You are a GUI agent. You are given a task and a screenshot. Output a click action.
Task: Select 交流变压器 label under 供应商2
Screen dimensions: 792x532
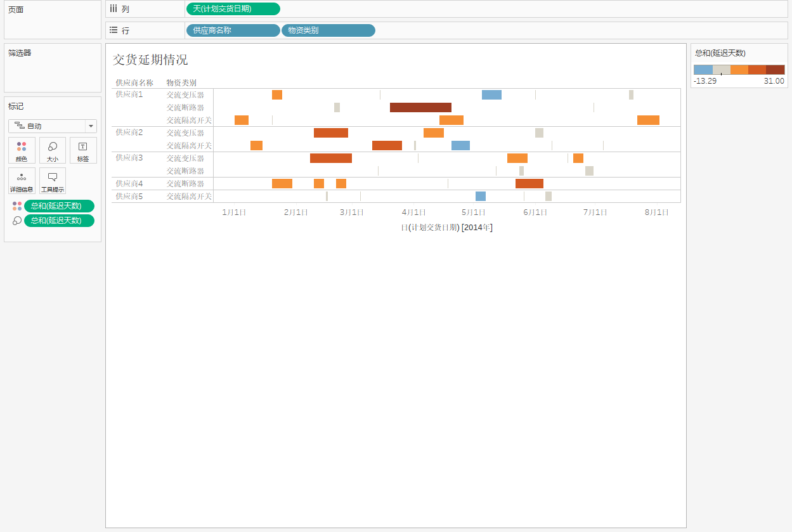pos(185,133)
